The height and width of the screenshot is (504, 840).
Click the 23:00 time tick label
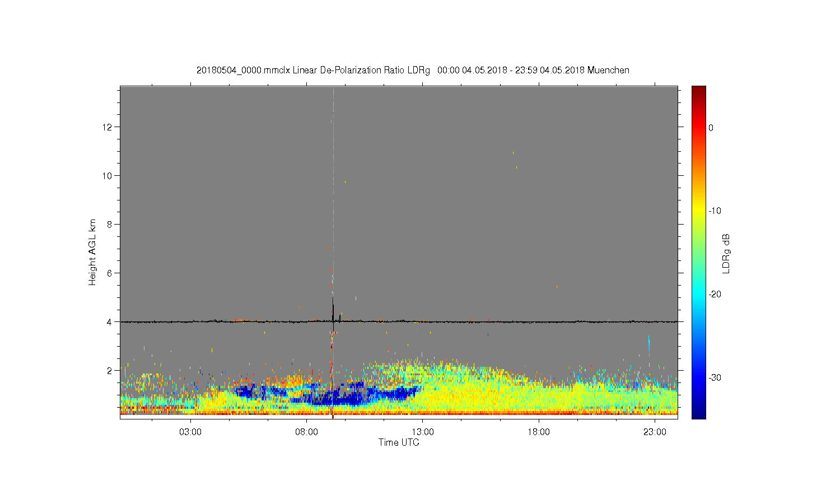pos(655,432)
